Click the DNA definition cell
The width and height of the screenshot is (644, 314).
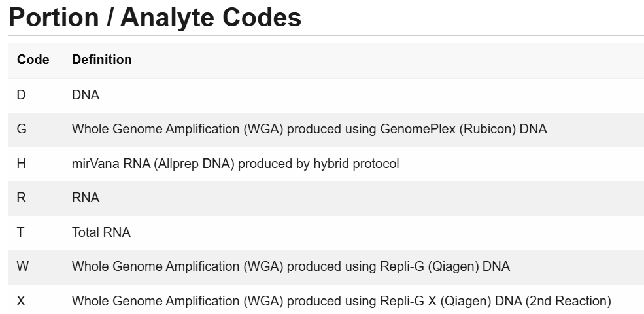pos(86,95)
